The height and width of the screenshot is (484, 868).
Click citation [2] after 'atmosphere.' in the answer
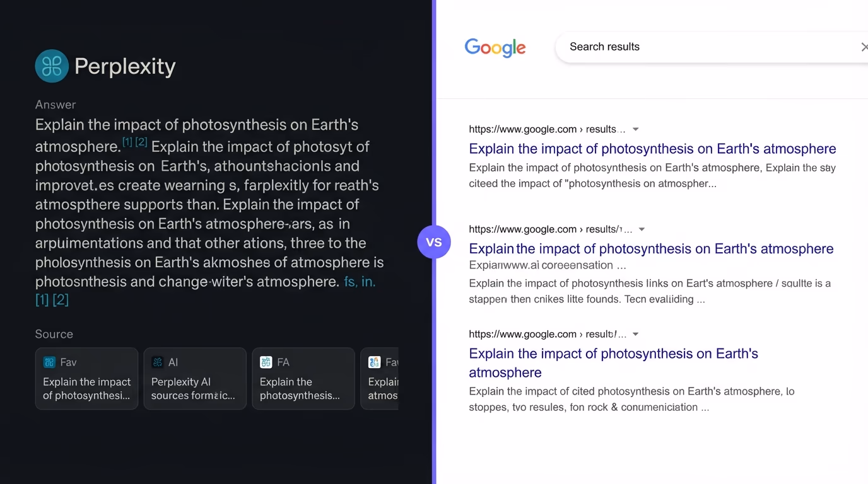tap(141, 142)
